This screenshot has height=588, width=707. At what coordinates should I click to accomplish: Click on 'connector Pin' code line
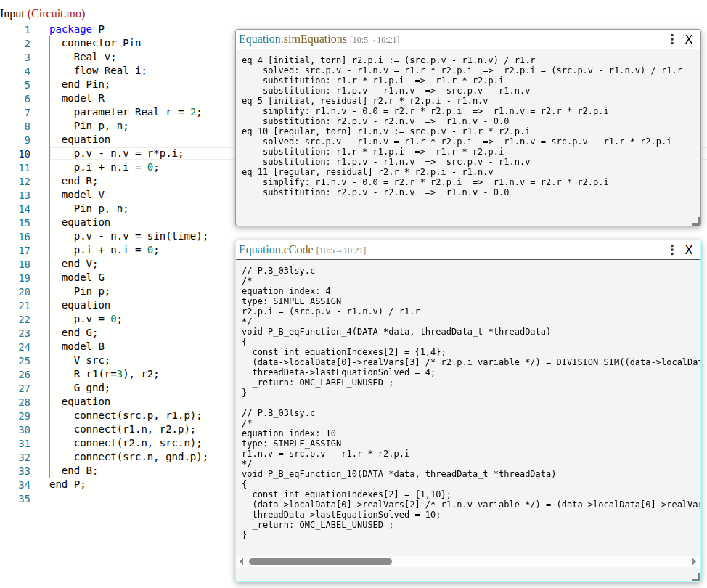[x=101, y=43]
